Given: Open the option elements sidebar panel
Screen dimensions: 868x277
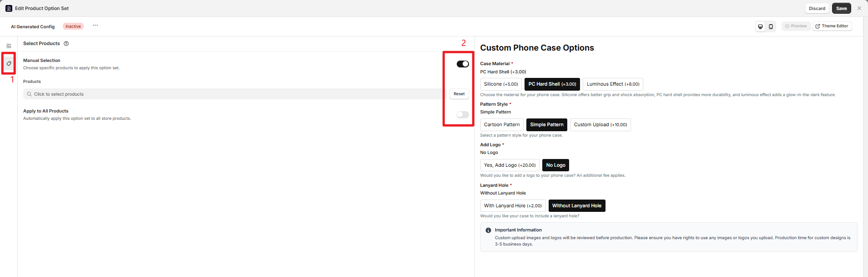Looking at the screenshot, I should tap(9, 46).
